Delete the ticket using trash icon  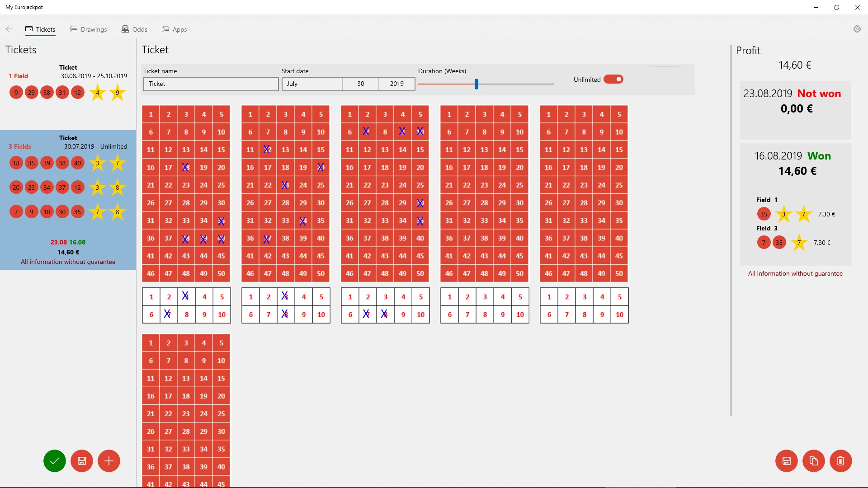tap(841, 461)
